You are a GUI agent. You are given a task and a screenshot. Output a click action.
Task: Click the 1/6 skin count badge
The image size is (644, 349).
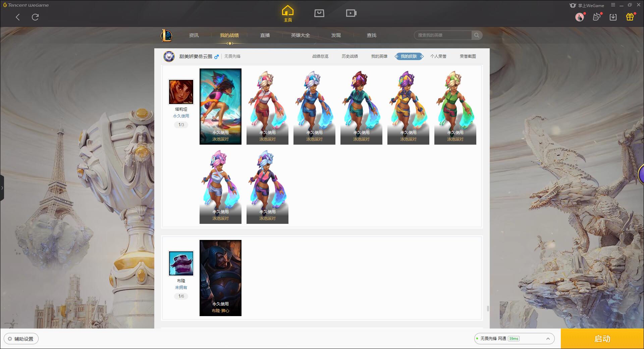pos(181,296)
